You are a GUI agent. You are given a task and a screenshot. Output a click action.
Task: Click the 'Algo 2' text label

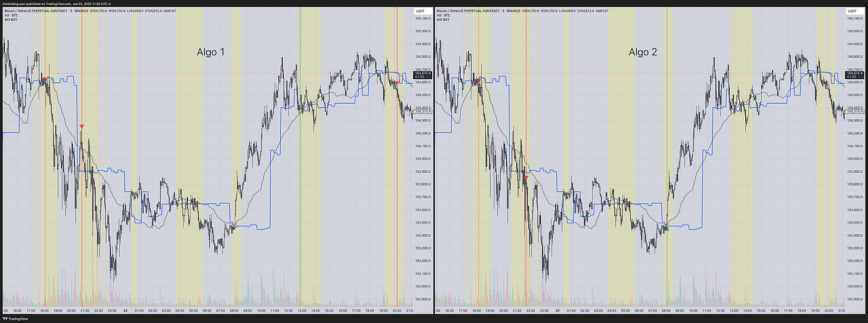point(643,52)
